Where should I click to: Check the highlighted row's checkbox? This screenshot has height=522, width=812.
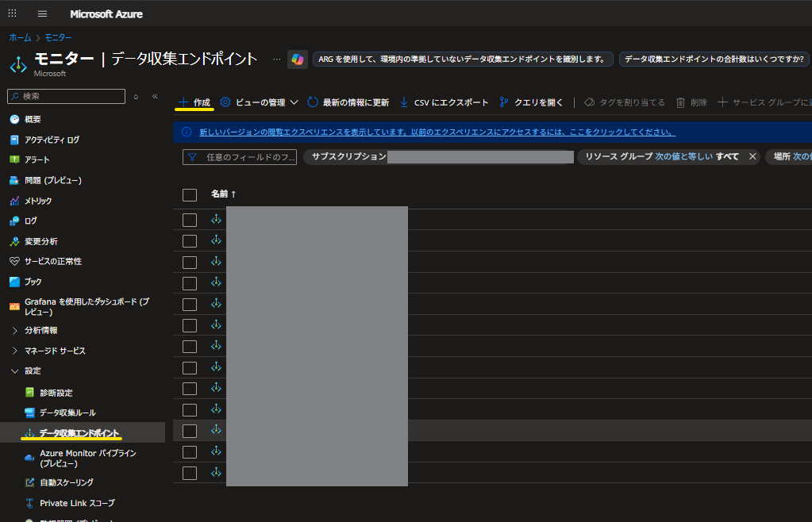pos(190,431)
